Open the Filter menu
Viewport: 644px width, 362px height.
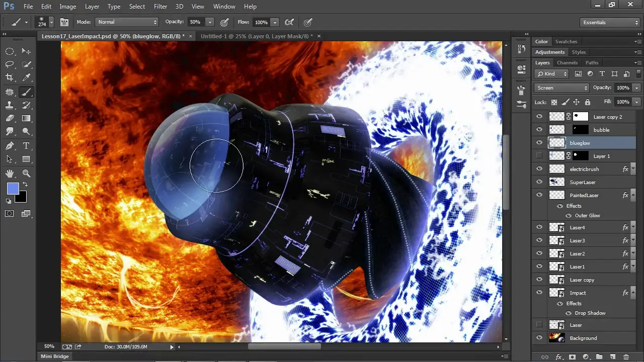coord(160,7)
